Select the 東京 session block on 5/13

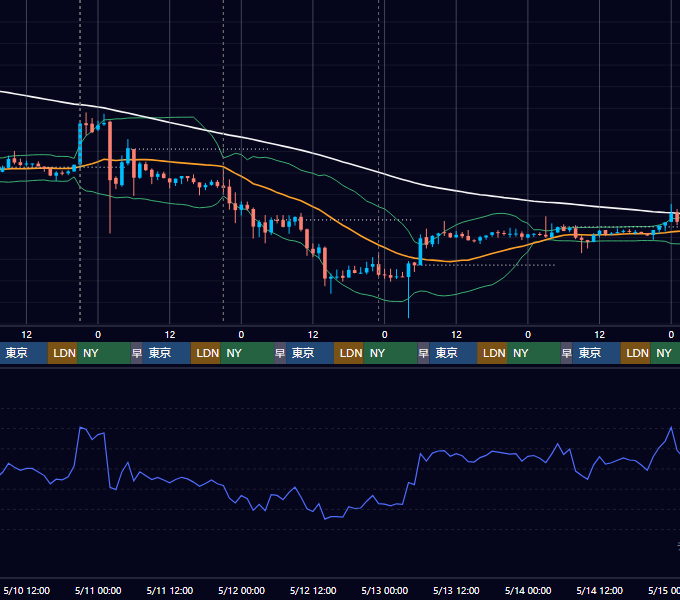click(x=453, y=353)
